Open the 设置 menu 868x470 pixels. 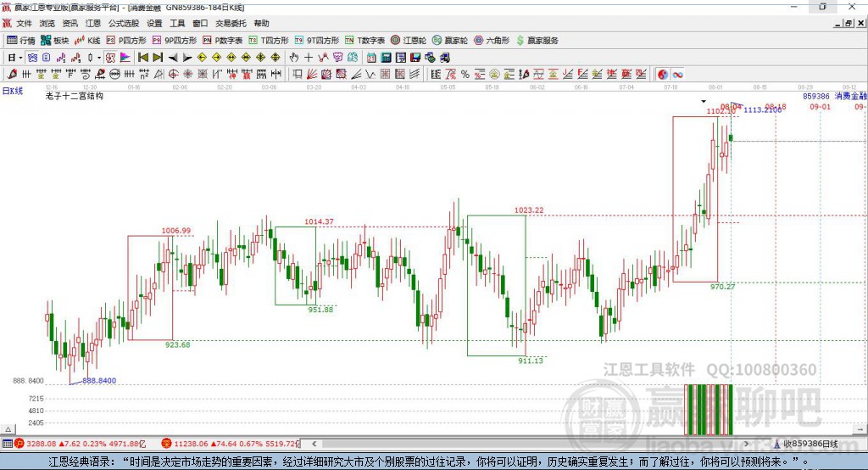pyautogui.click(x=154, y=23)
